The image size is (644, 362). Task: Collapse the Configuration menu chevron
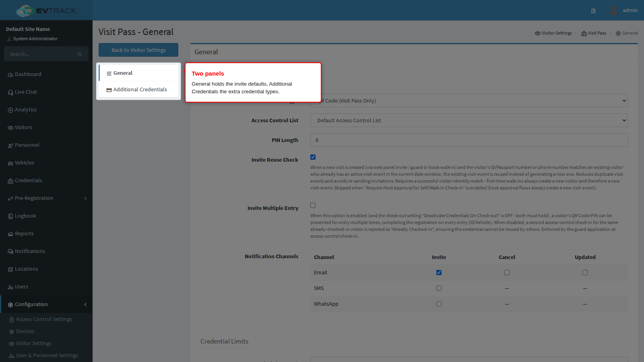point(85,304)
